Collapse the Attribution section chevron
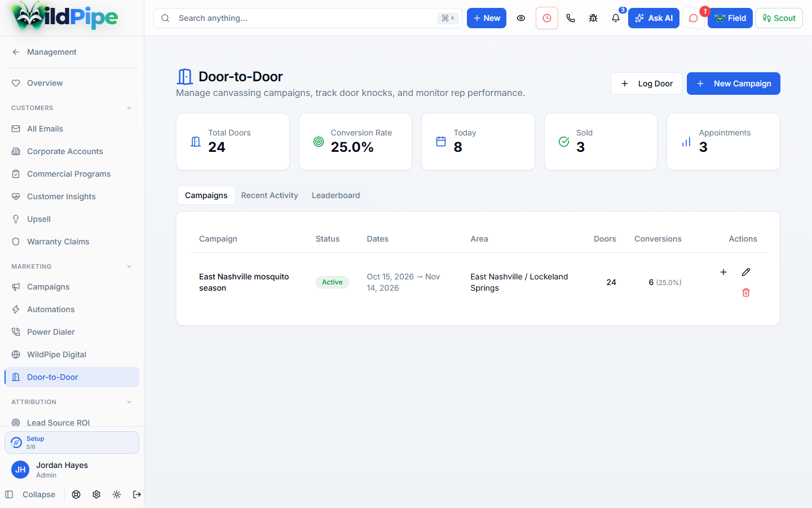Viewport: 812px width, 508px height. point(129,402)
